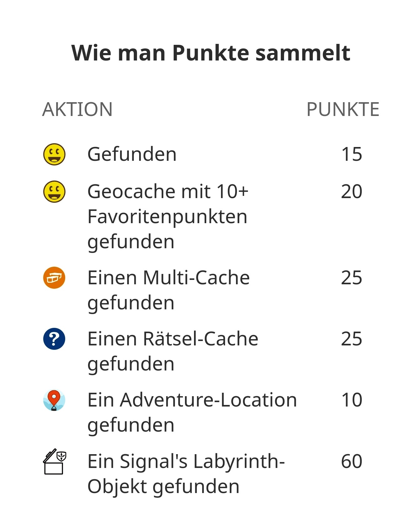
Task: Click the smiley icon beside Gefunden
Action: tap(54, 154)
